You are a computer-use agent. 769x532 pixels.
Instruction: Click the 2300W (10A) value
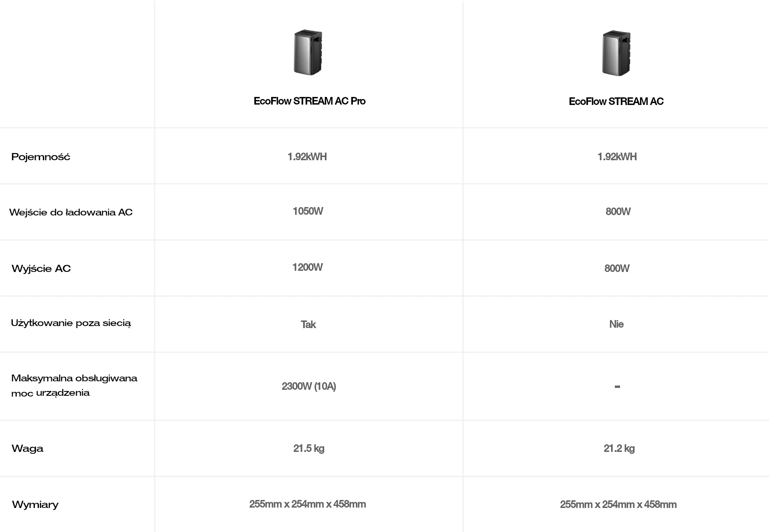[309, 386]
